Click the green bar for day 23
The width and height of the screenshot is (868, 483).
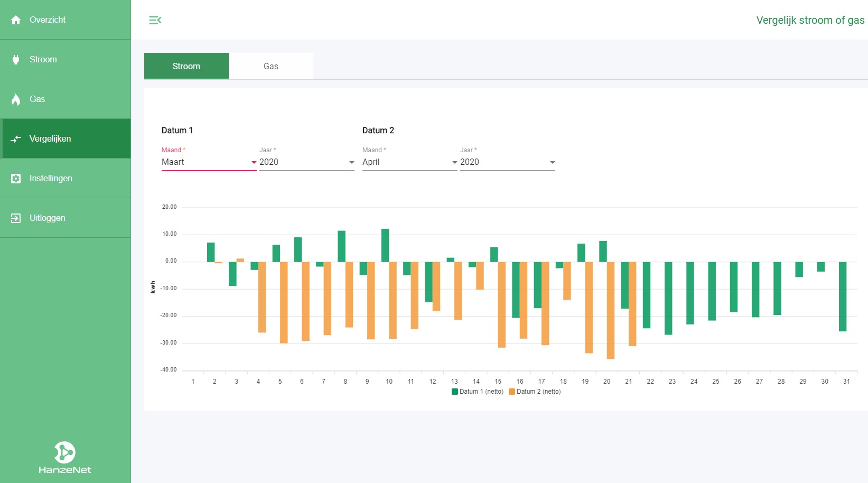[x=668, y=298]
